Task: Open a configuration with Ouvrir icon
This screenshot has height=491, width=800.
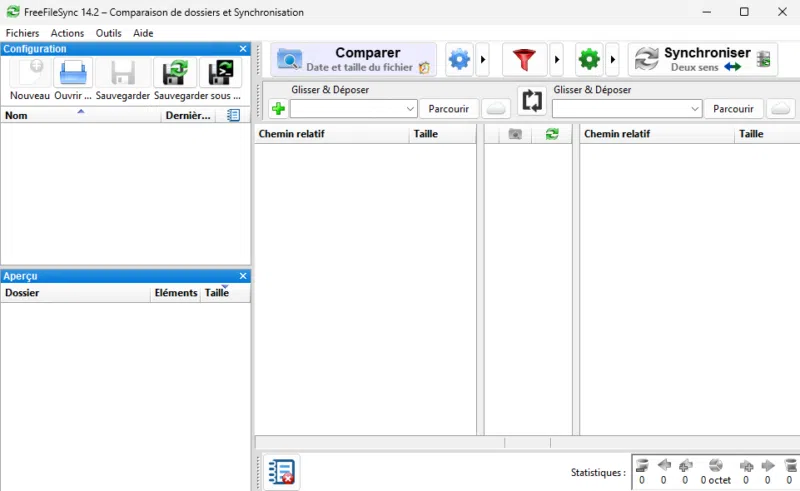Action: pyautogui.click(x=73, y=72)
